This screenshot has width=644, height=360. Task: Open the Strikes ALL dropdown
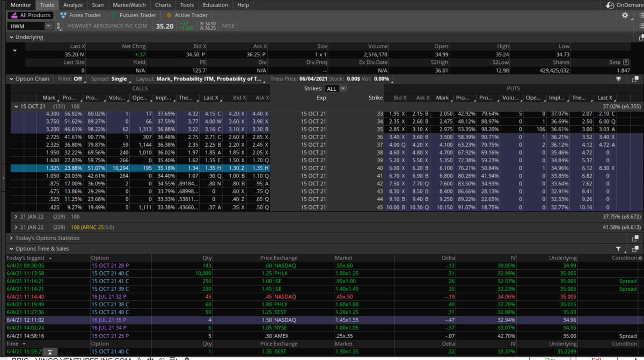point(336,89)
